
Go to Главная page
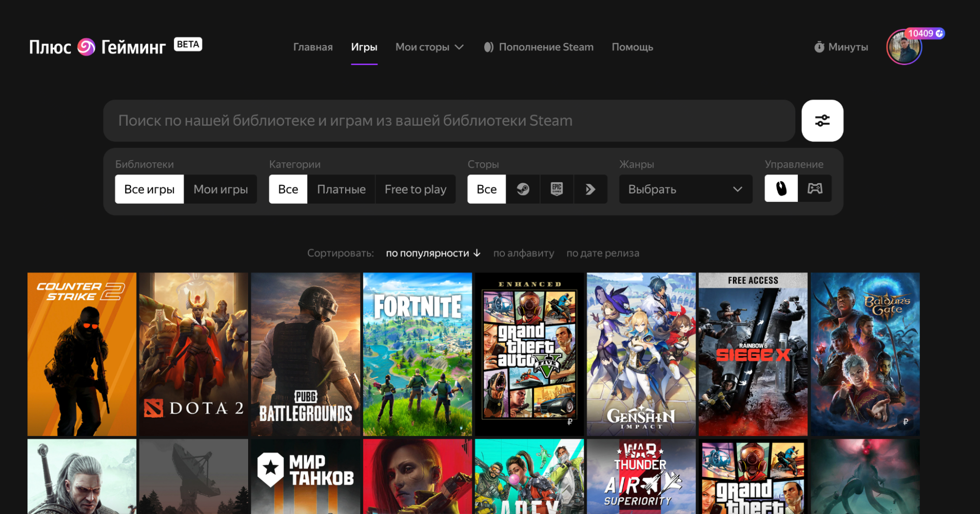coord(313,47)
